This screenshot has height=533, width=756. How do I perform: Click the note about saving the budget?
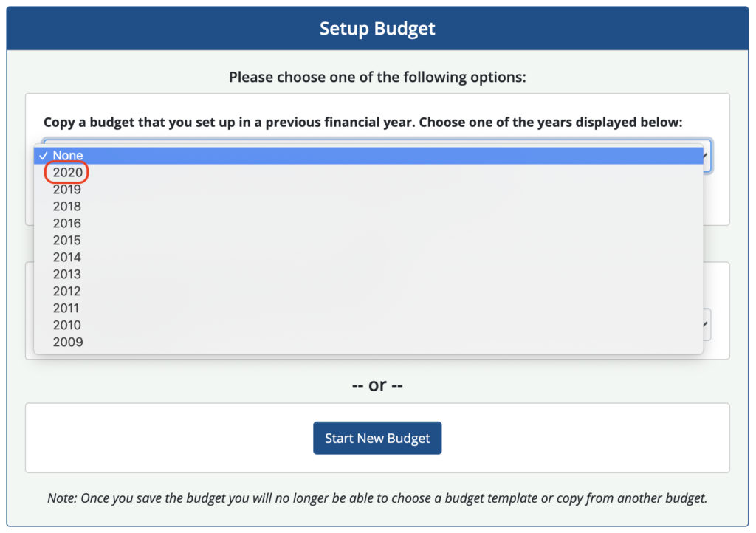pos(377,498)
